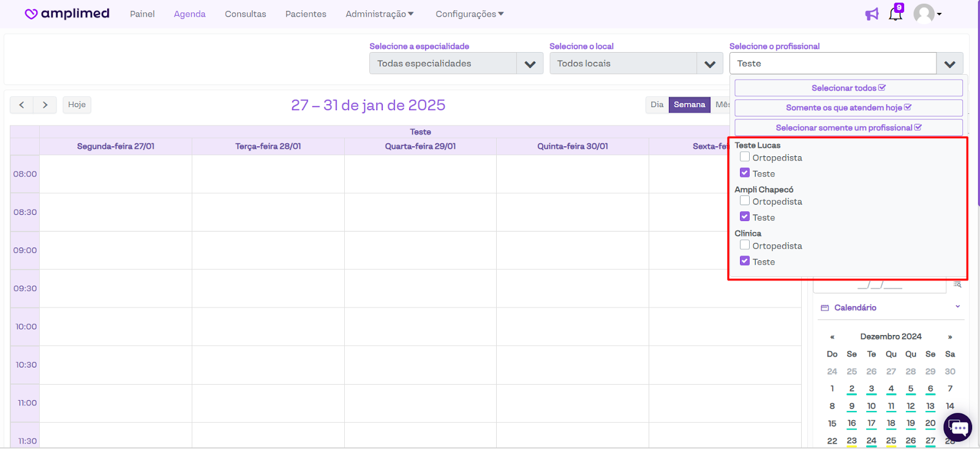Expand the Todos locais dropdown
The image size is (980, 449).
coord(710,64)
